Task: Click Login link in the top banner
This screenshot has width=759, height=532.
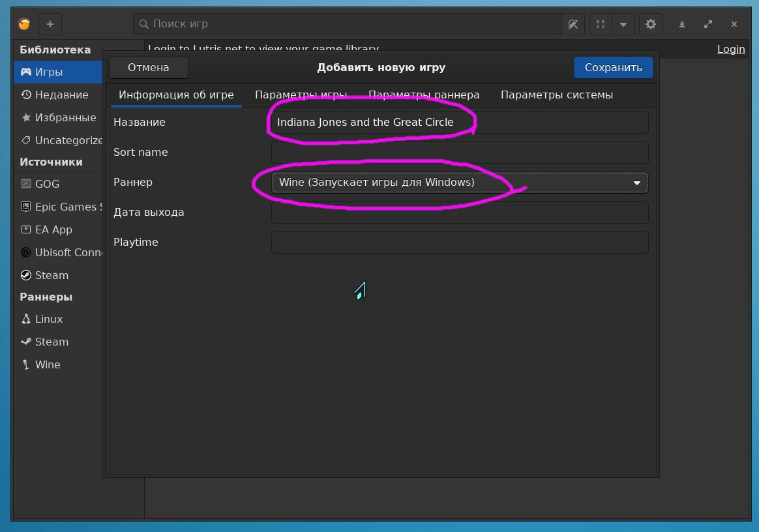Action: tap(731, 49)
